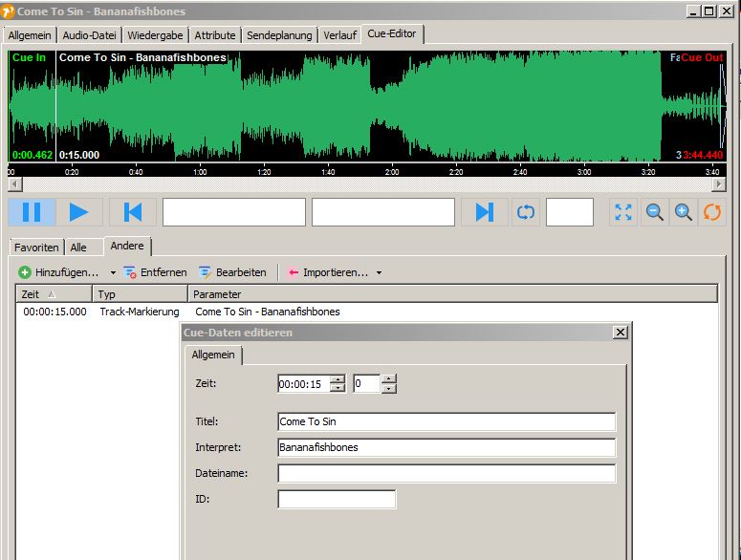Click the orange refresh icon
The width and height of the screenshot is (741, 560).
712,212
